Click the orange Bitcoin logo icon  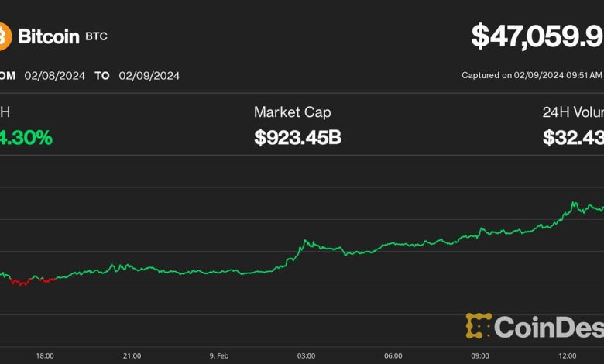point(4,36)
